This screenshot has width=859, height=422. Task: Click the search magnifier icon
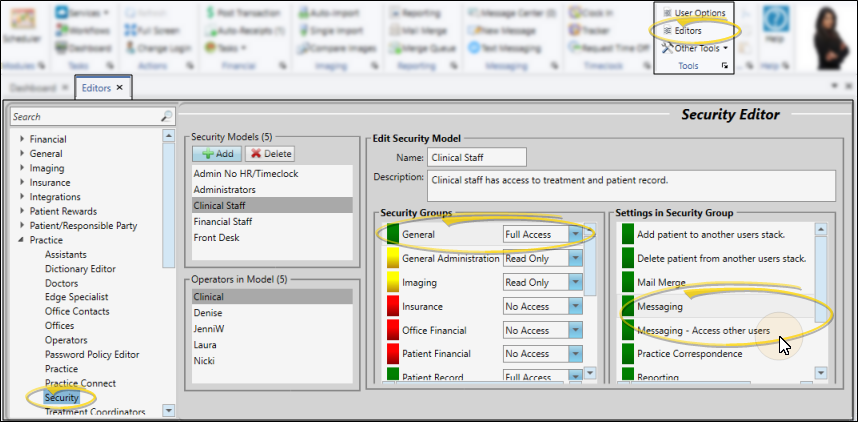(x=166, y=117)
